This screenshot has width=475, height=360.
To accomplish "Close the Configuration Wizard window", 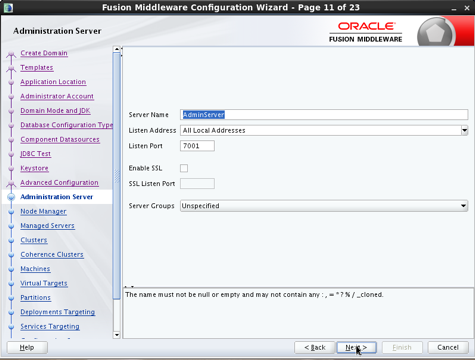I will [467, 8].
